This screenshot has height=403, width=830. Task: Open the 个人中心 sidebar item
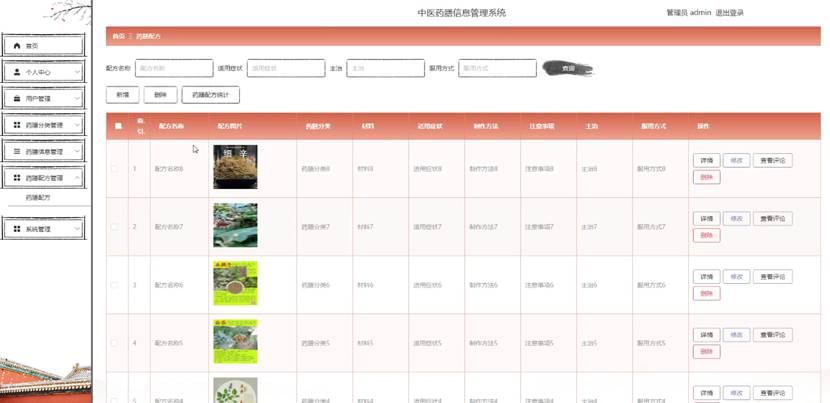point(43,72)
